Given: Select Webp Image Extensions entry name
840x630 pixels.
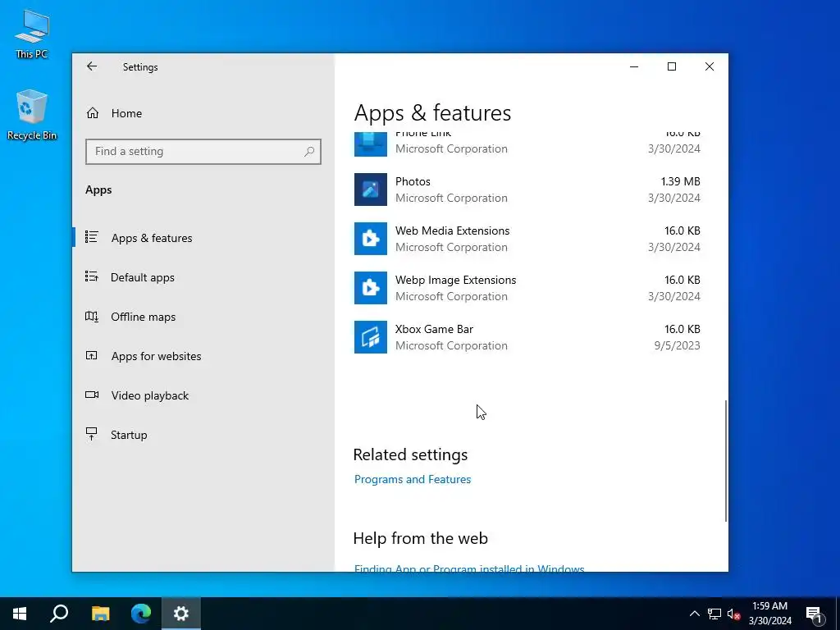Looking at the screenshot, I should pos(456,281).
